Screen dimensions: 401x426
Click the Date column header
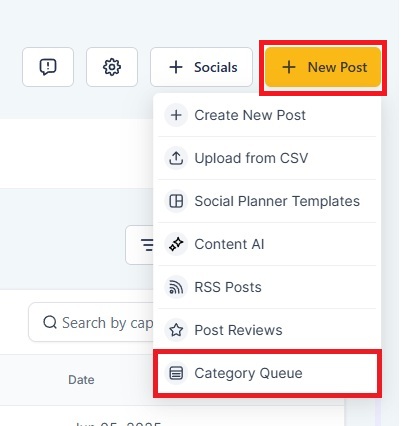click(81, 380)
